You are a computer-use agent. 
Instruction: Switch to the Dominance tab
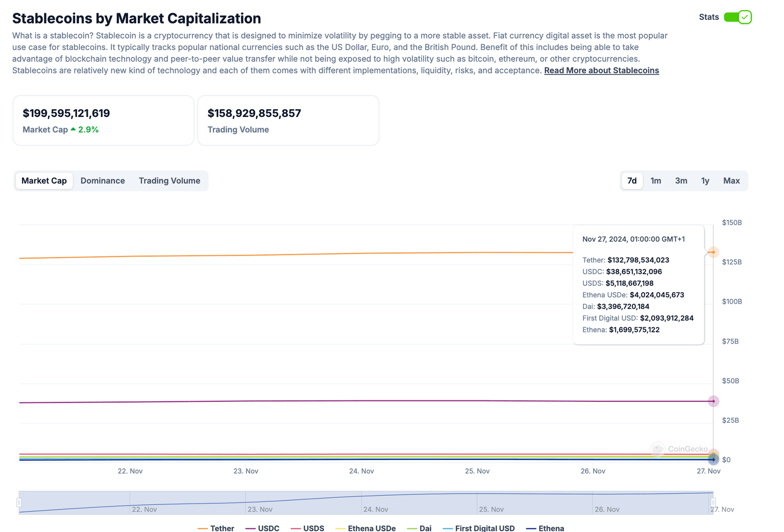[103, 181]
